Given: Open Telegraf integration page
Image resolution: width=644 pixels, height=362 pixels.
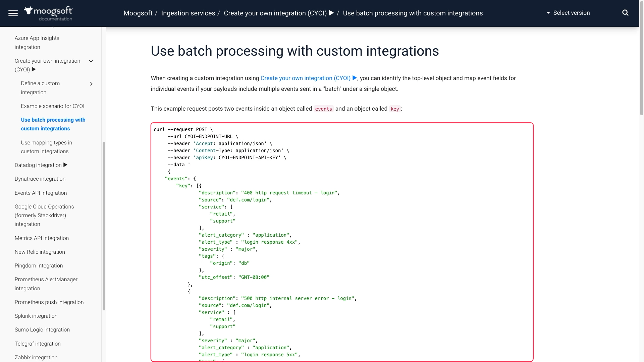Looking at the screenshot, I should point(38,344).
